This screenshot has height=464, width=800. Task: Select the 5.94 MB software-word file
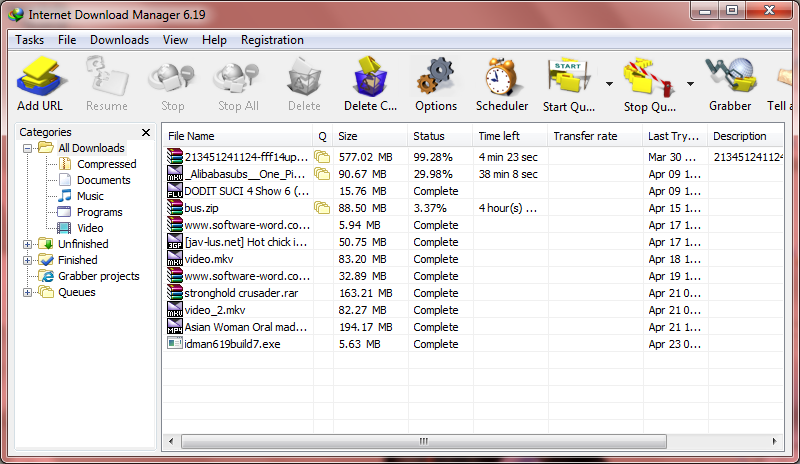[247, 225]
